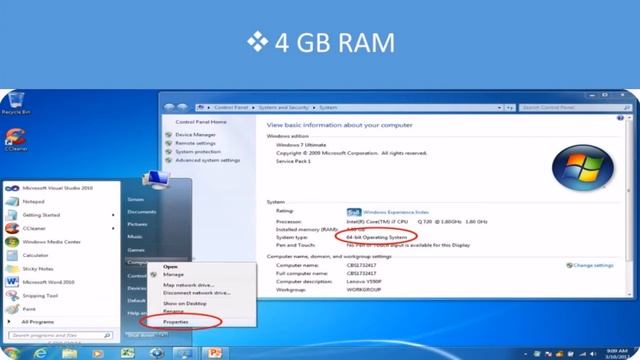Click the network signal tray icon
This screenshot has width=640, height=360.
point(583,354)
